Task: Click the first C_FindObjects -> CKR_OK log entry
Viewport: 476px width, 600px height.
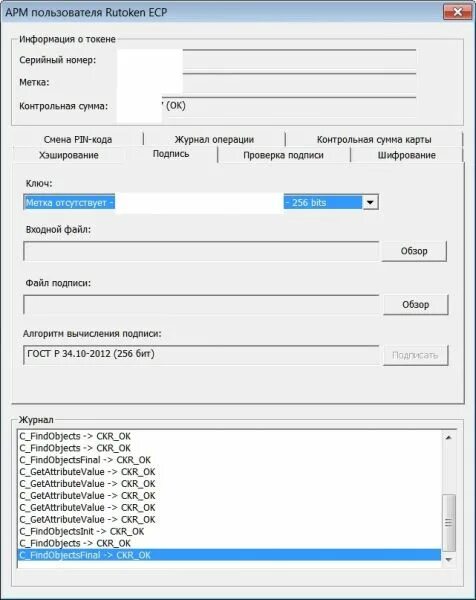Action: [229, 436]
